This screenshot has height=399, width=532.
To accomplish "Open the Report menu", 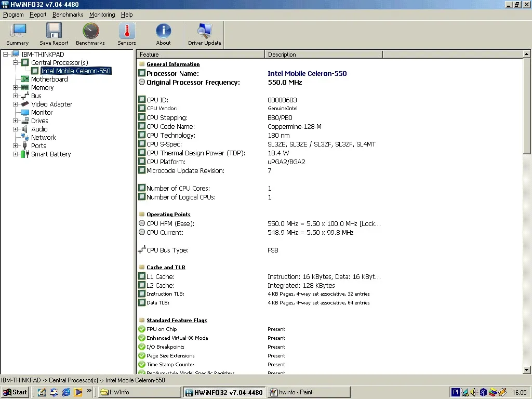I will tap(37, 15).
